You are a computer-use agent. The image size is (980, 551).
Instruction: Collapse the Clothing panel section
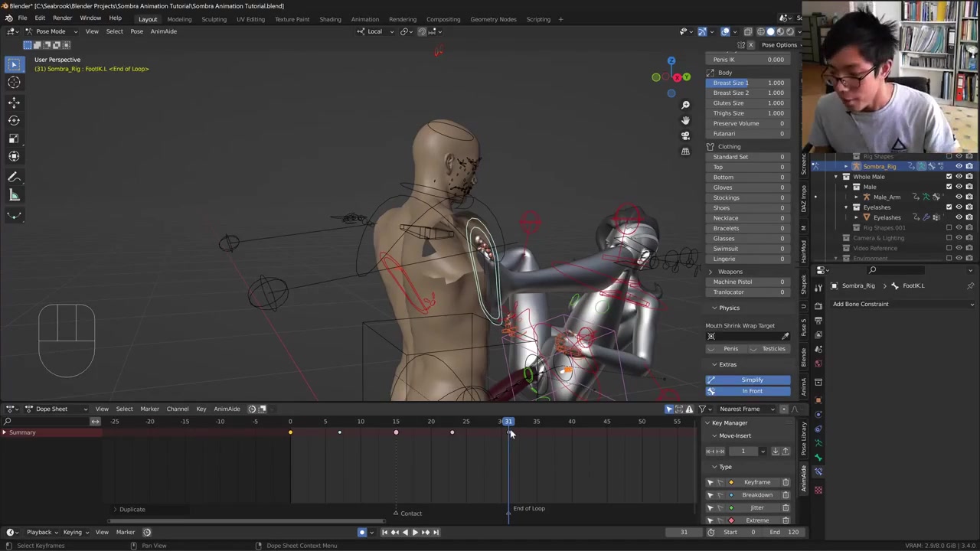point(728,146)
